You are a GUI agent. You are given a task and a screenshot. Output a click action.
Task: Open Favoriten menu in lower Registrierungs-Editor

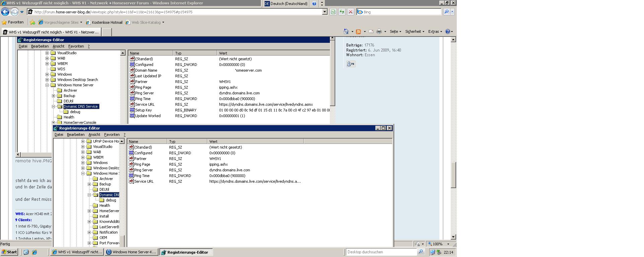coord(112,135)
